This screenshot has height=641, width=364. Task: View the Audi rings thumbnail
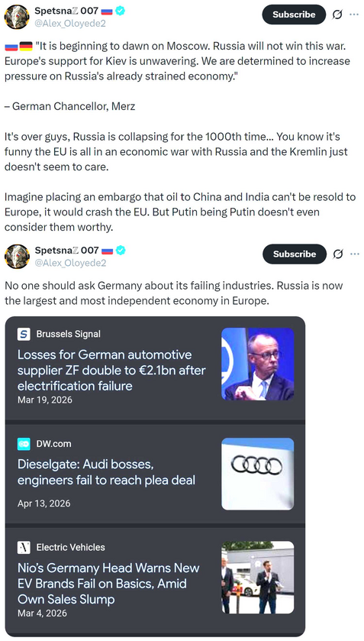point(257,474)
